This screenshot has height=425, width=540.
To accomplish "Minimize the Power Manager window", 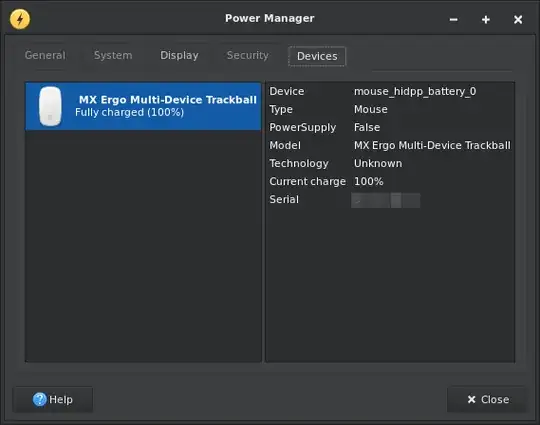I will [454, 20].
